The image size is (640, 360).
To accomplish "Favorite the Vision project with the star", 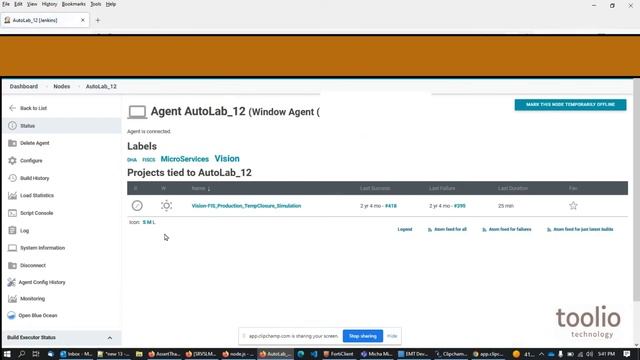I will tap(573, 206).
